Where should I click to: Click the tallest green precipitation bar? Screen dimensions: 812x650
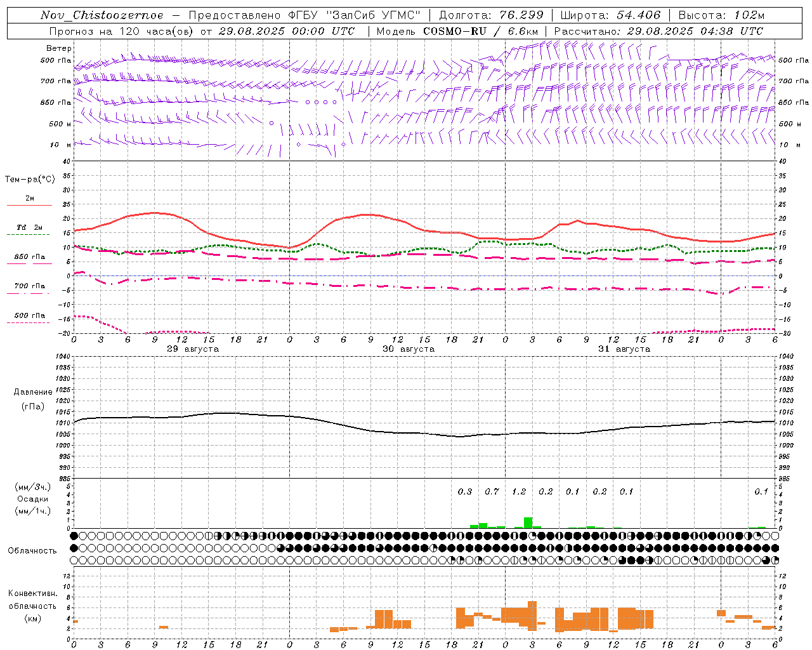pos(528,523)
